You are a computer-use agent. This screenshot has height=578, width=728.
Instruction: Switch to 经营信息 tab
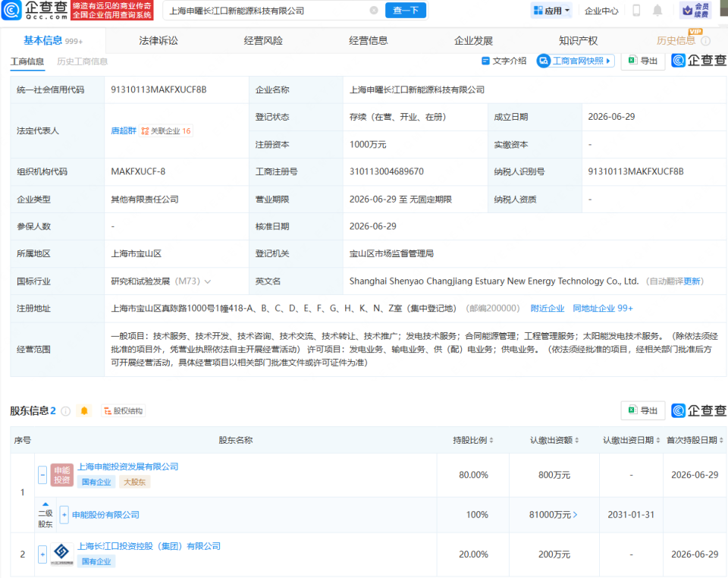coord(369,41)
